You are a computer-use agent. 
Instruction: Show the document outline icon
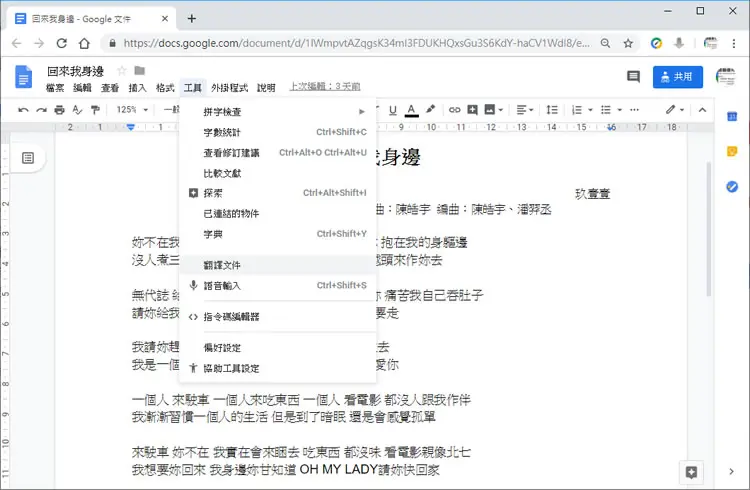pos(28,158)
